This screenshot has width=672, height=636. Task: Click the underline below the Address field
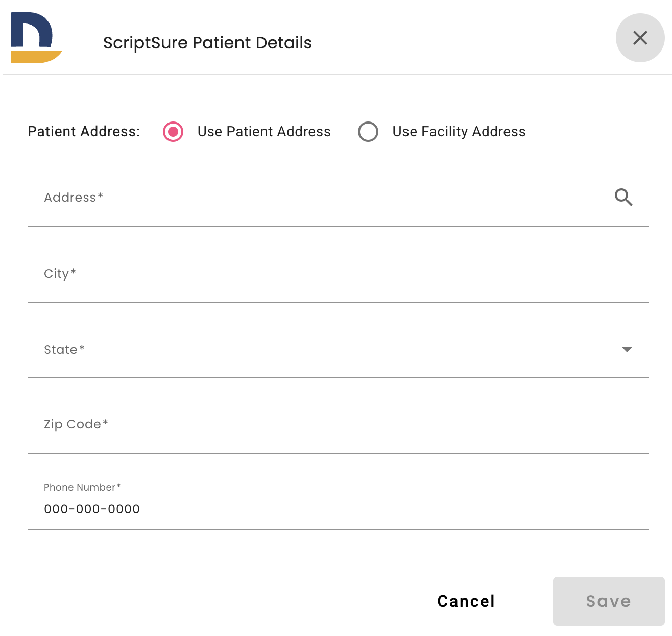pyautogui.click(x=337, y=227)
